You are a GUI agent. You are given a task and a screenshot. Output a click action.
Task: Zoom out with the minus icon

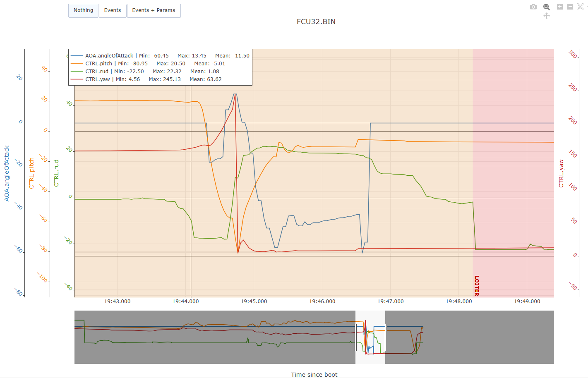pyautogui.click(x=570, y=7)
